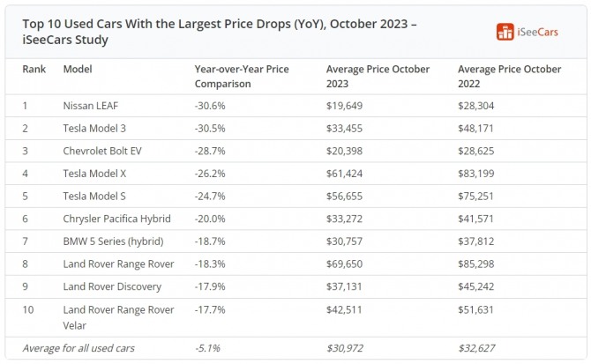The image size is (591, 364).
Task: Click the Average Price October 2022 header
Action: coord(509,76)
